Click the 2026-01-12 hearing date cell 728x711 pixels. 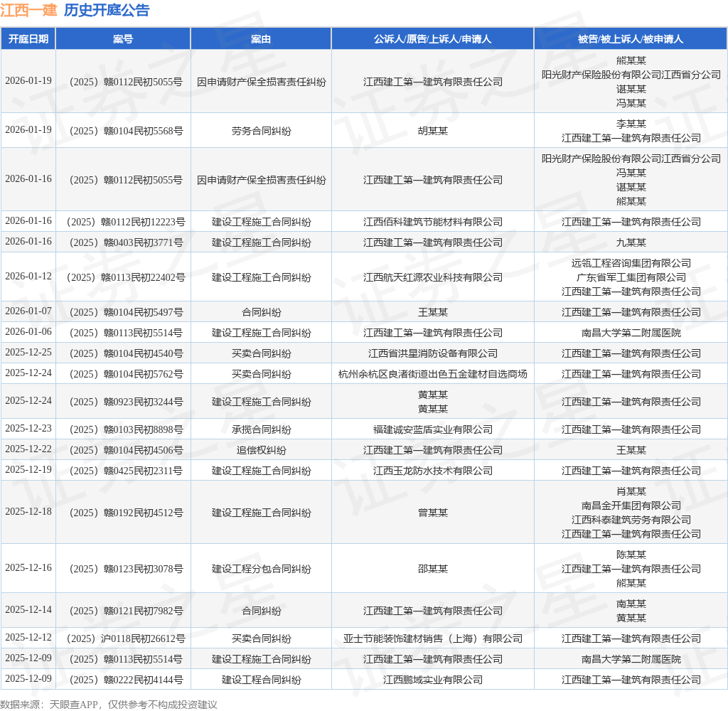pyautogui.click(x=28, y=277)
